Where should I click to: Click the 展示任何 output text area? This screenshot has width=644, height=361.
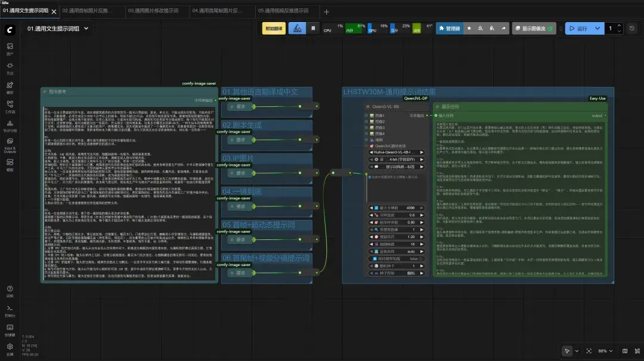(x=520, y=198)
